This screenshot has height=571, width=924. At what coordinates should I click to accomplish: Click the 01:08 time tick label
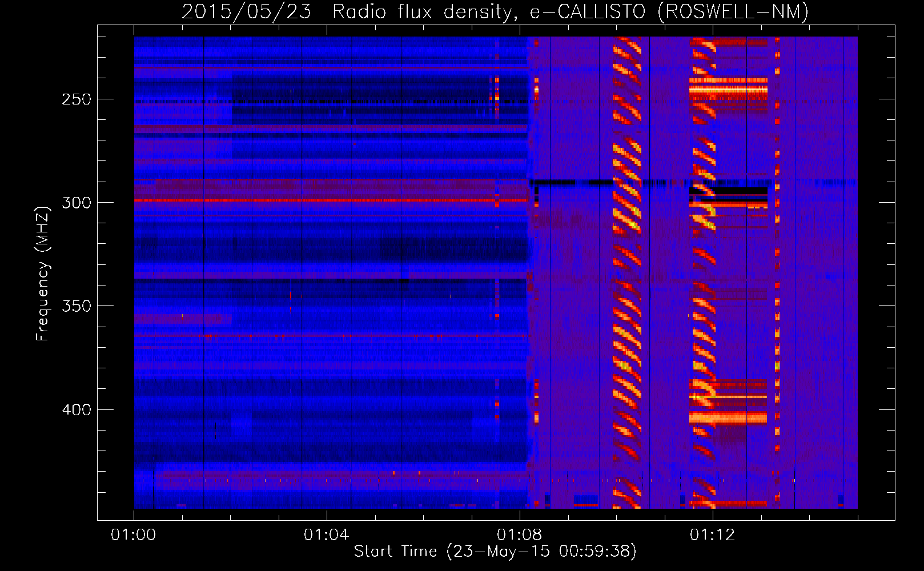click(x=519, y=535)
